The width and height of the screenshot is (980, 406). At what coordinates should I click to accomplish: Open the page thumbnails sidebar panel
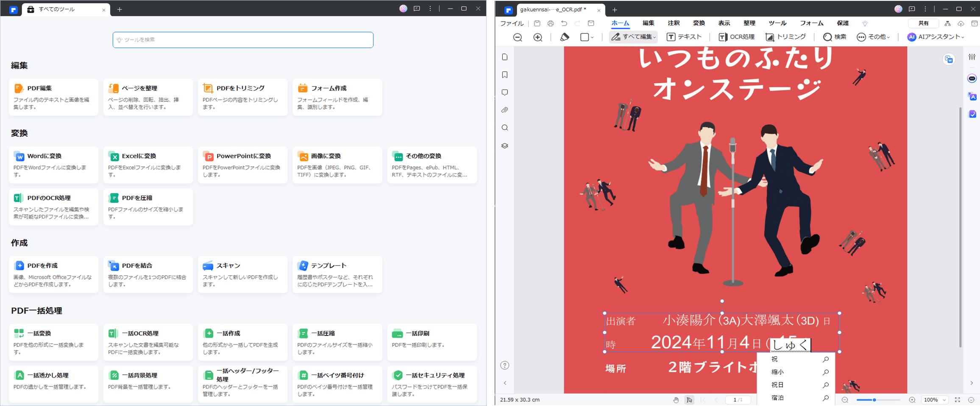(505, 57)
